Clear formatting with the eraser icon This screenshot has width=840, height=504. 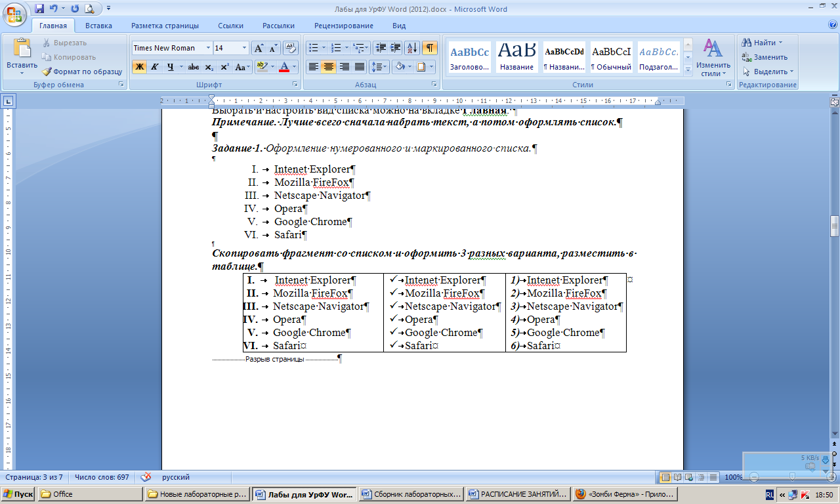291,48
